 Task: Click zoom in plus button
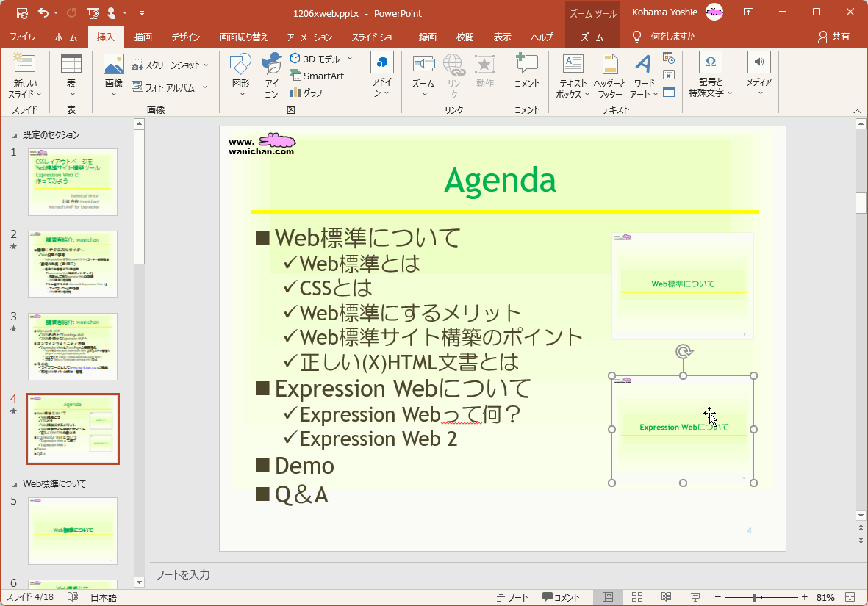(x=804, y=597)
